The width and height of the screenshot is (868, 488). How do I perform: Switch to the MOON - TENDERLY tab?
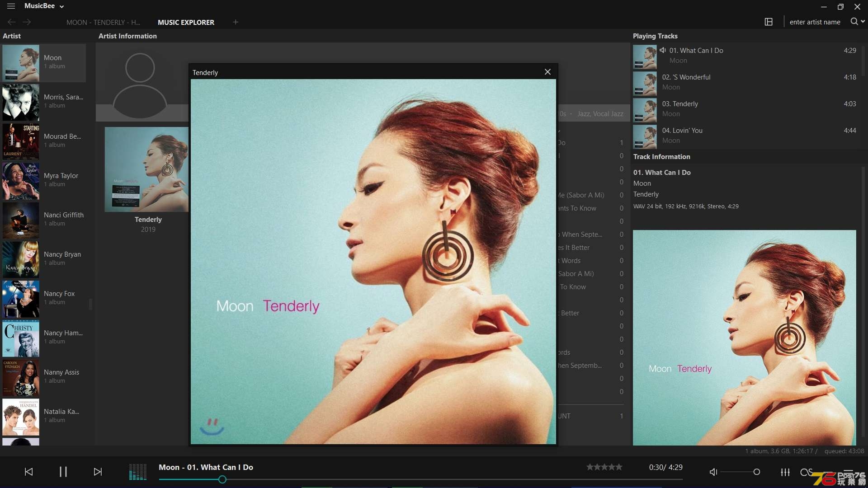point(103,22)
